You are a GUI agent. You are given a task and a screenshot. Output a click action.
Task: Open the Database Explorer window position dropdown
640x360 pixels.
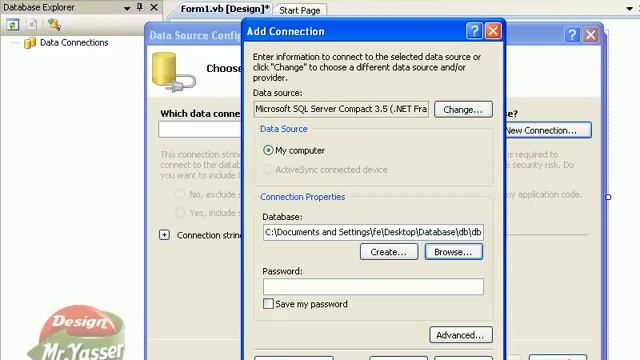pos(127,8)
